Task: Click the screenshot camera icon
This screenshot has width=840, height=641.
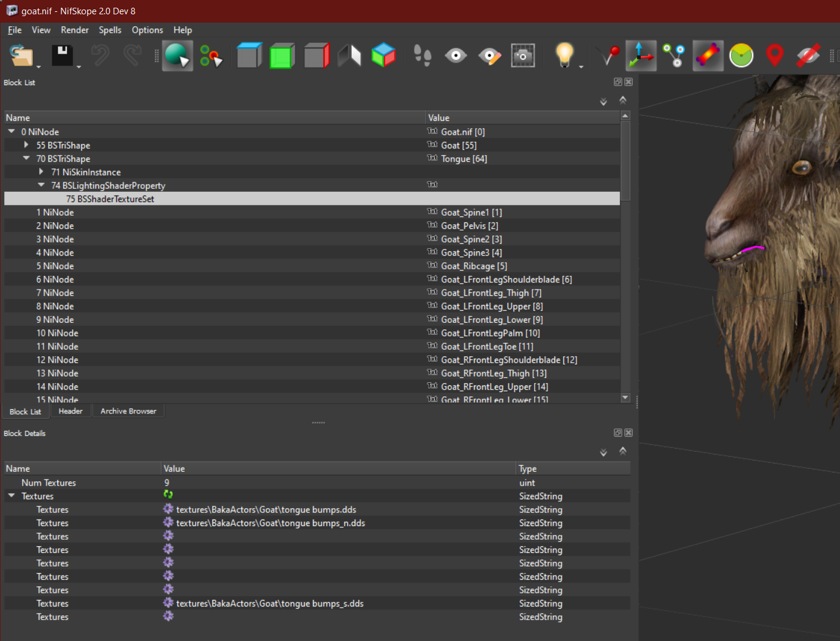Action: coord(523,56)
